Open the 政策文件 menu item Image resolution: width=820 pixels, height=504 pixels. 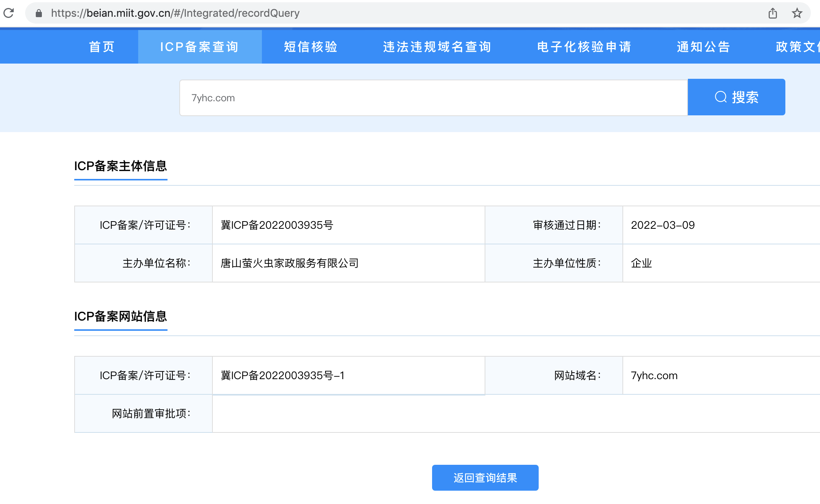[x=797, y=47]
